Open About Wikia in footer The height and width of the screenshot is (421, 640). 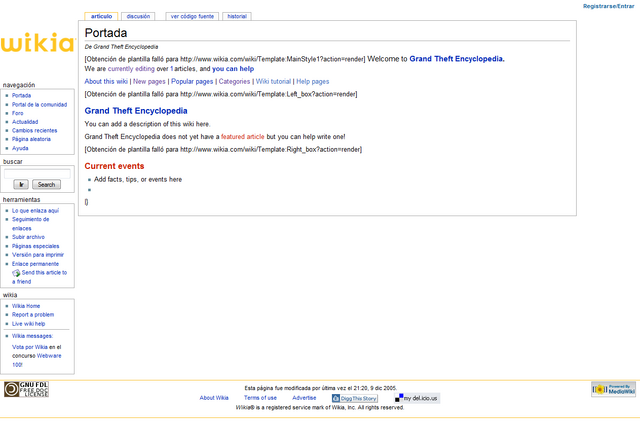[214, 398]
